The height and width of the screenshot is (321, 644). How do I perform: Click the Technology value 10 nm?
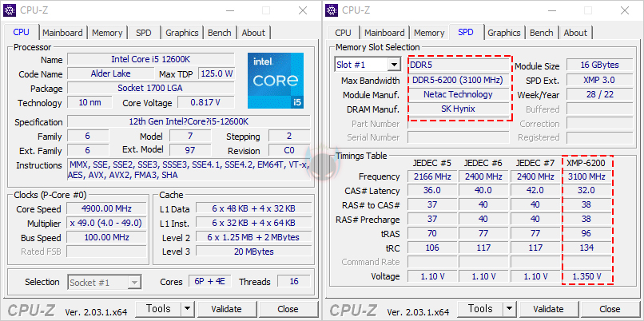89,102
